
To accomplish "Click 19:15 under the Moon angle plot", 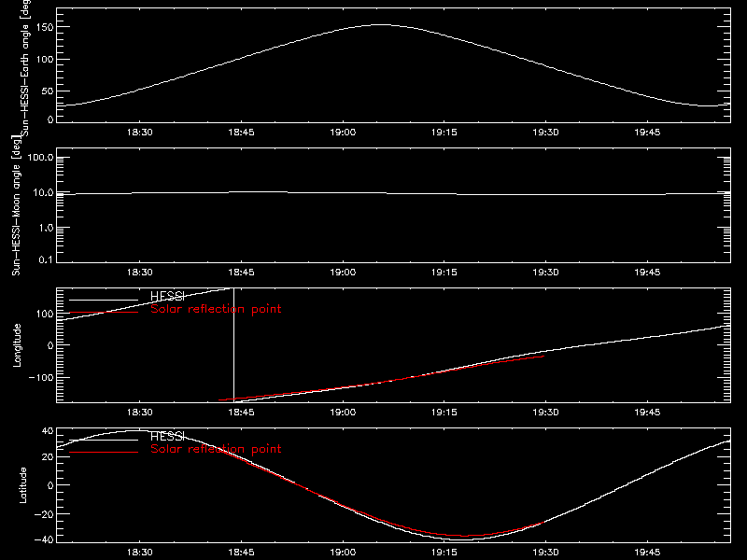I will coord(444,273).
